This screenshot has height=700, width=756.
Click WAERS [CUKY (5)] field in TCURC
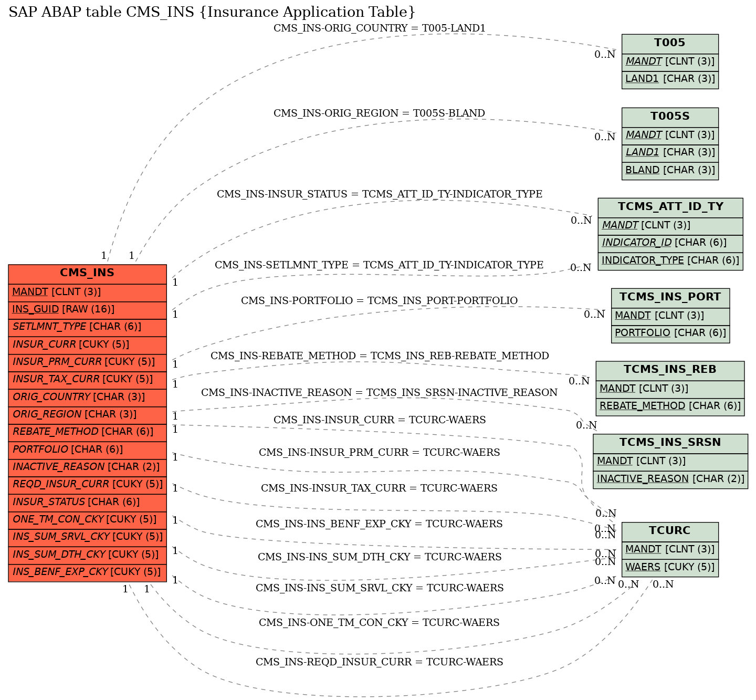[670, 568]
